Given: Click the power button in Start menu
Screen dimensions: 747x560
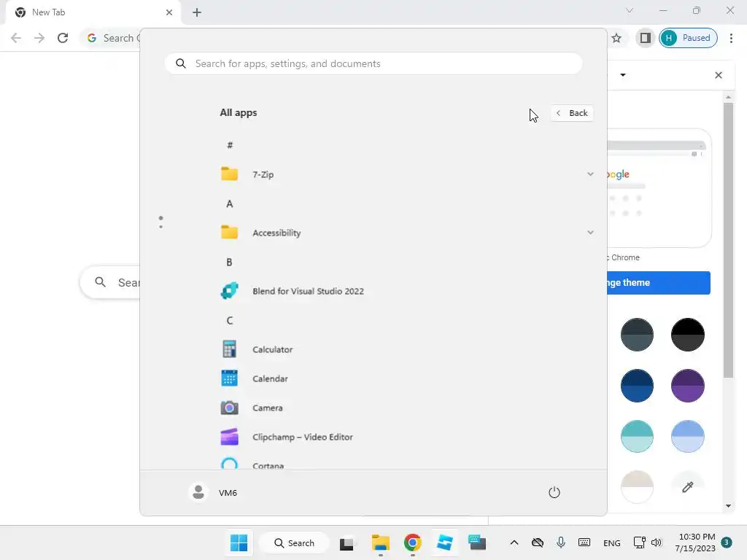Looking at the screenshot, I should tap(554, 492).
